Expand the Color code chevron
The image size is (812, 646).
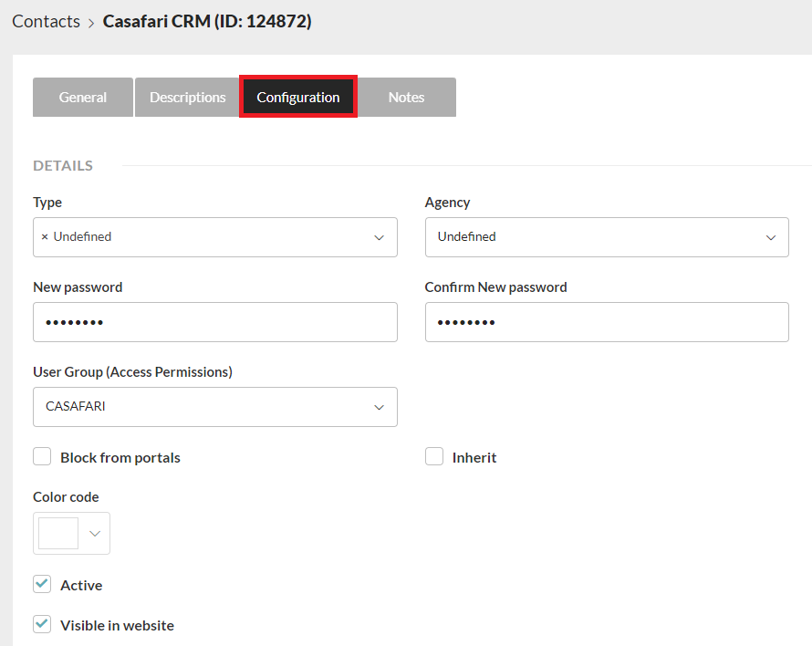pyautogui.click(x=95, y=533)
